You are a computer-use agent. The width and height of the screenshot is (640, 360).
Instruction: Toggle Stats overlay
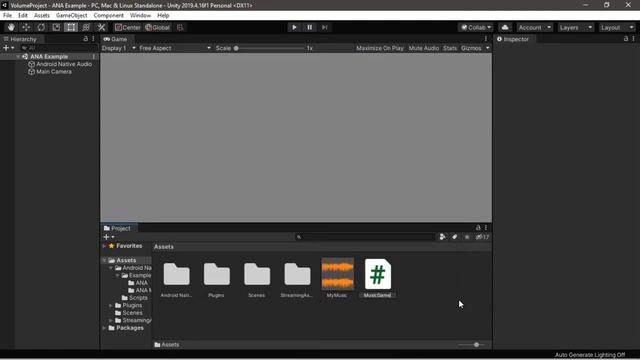coord(450,48)
